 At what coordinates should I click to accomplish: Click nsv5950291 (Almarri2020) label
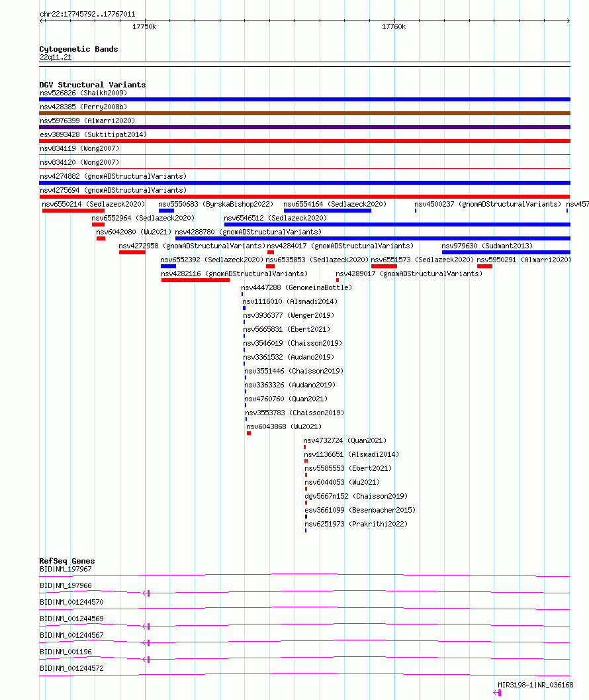[524, 260]
